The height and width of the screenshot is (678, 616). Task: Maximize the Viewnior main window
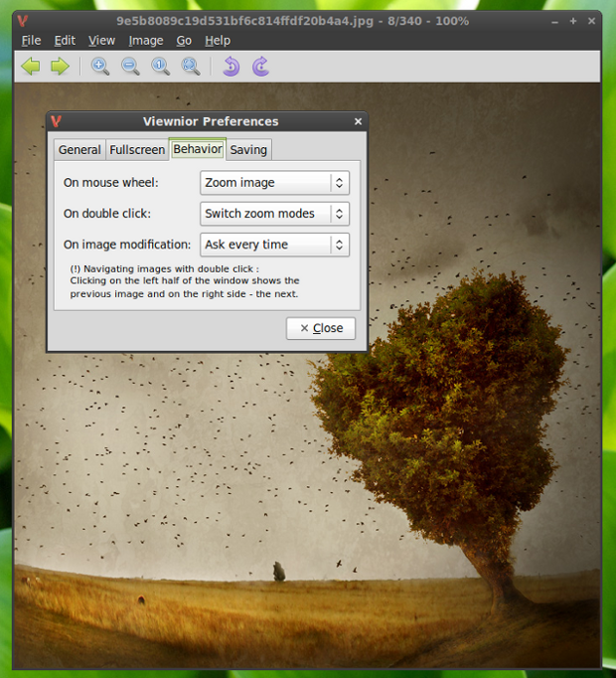pyautogui.click(x=573, y=21)
